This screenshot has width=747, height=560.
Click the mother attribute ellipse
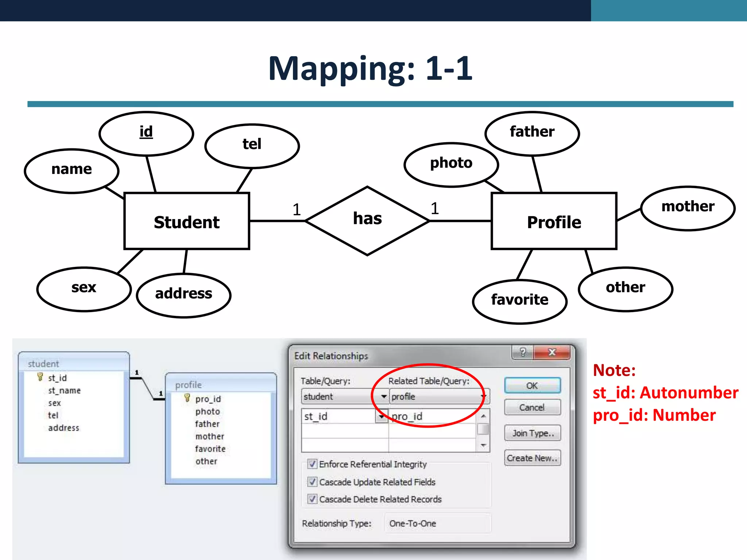688,208
